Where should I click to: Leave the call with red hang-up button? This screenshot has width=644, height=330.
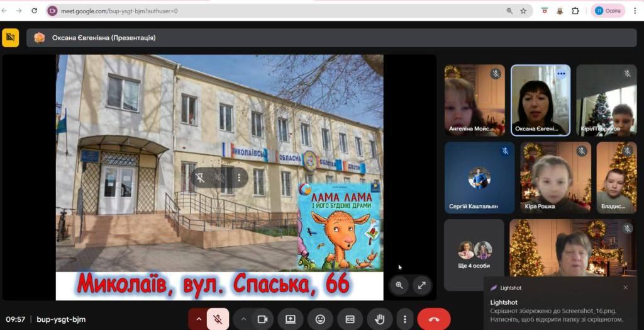click(434, 319)
